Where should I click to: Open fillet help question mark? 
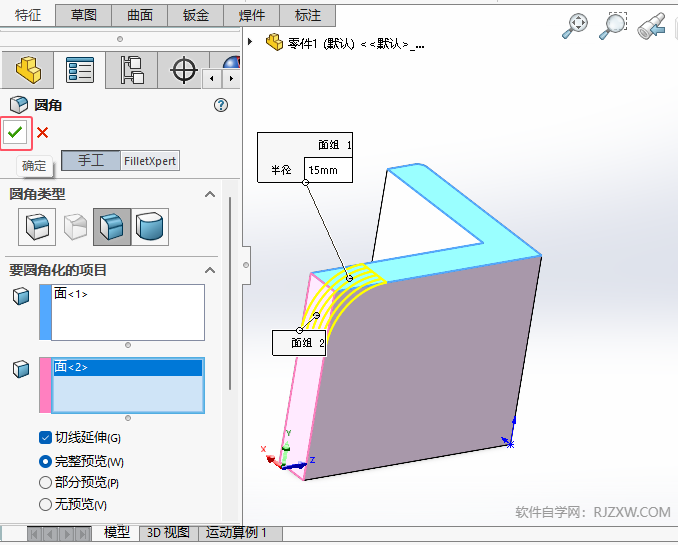(x=221, y=105)
